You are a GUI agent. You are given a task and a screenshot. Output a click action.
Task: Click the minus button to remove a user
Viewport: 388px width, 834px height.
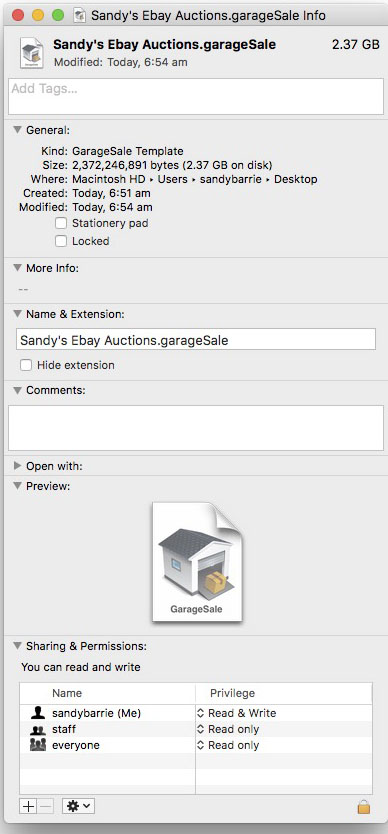pyautogui.click(x=46, y=806)
